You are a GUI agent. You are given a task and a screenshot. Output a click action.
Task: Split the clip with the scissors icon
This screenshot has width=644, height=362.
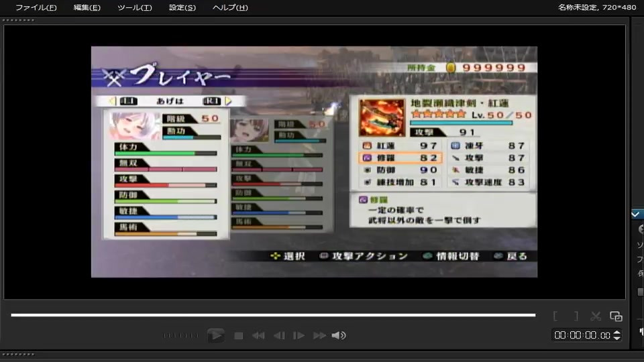596,316
